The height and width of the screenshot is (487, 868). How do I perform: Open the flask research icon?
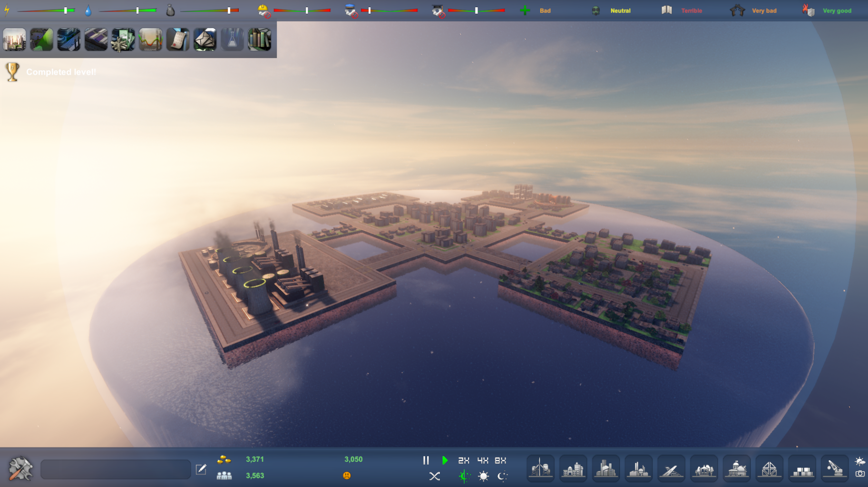232,39
